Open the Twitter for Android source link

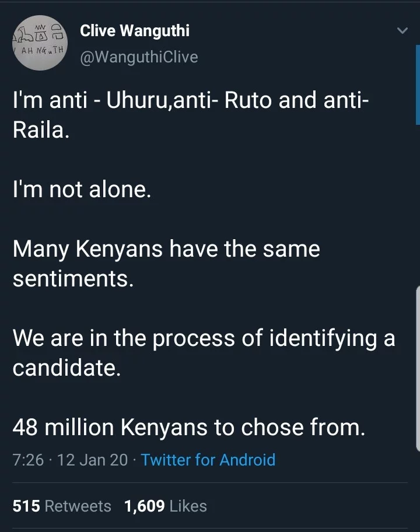[208, 460]
